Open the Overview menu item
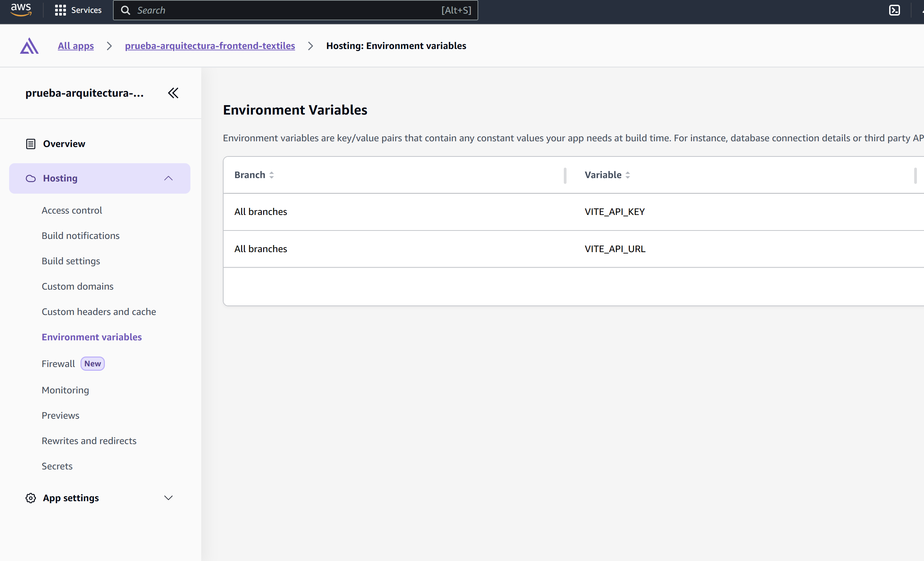This screenshot has height=561, width=924. [64, 144]
